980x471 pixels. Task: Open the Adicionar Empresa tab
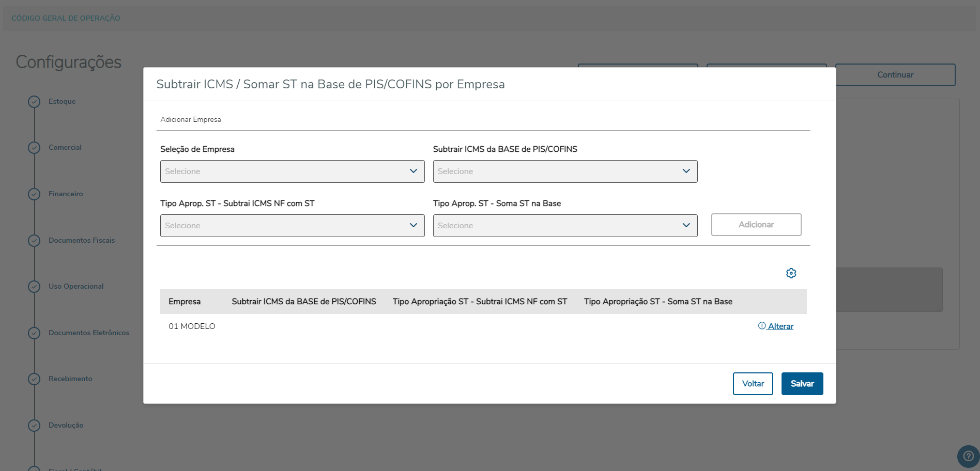(191, 120)
